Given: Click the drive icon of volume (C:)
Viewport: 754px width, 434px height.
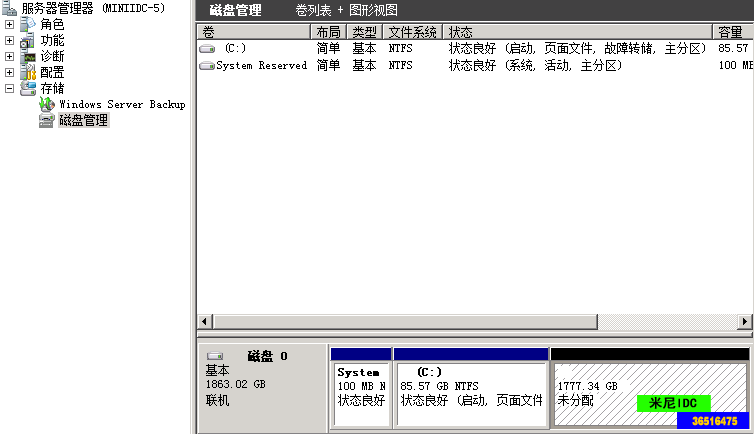Looking at the screenshot, I should tap(207, 49).
